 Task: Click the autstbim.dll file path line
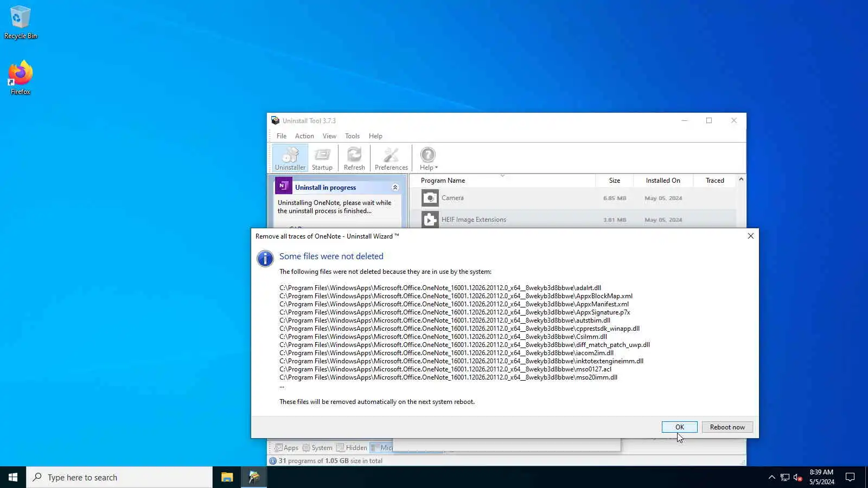coord(445,320)
